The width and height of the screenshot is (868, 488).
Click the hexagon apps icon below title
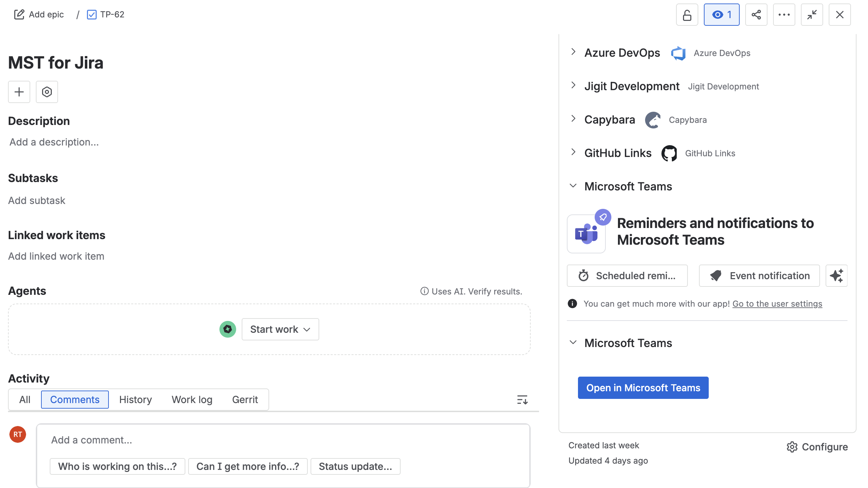click(x=47, y=92)
